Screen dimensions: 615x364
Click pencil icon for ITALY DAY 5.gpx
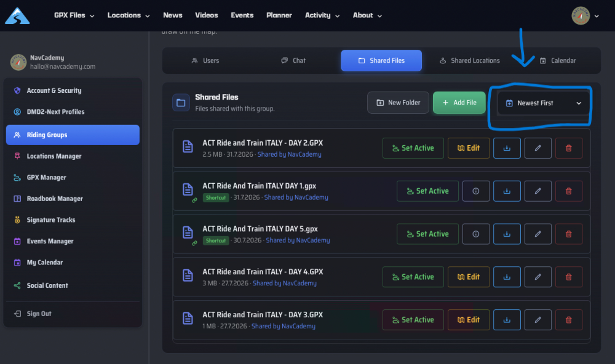click(538, 234)
